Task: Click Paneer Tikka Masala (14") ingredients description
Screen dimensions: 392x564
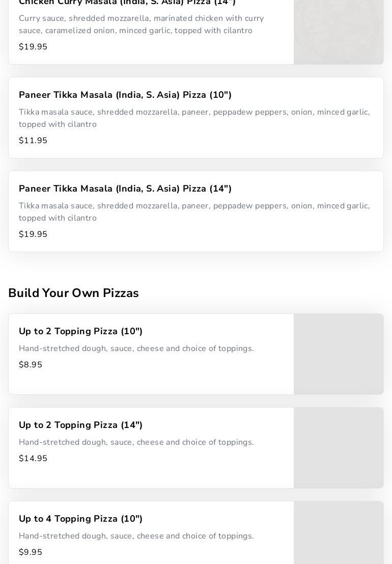Action: pos(194,212)
